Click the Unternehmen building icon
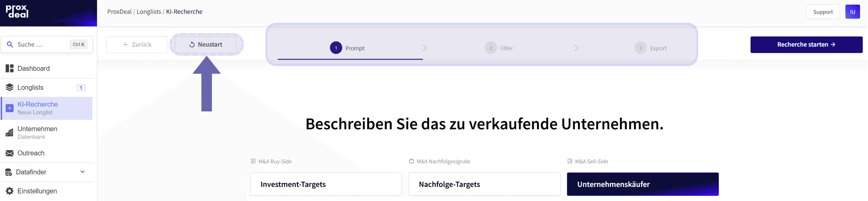The height and width of the screenshot is (201, 868). tap(9, 133)
